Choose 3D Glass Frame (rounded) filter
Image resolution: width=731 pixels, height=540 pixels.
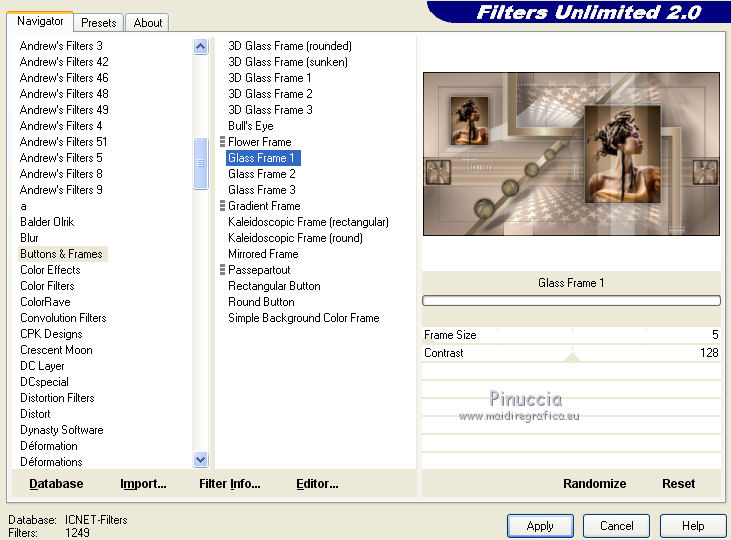290,46
